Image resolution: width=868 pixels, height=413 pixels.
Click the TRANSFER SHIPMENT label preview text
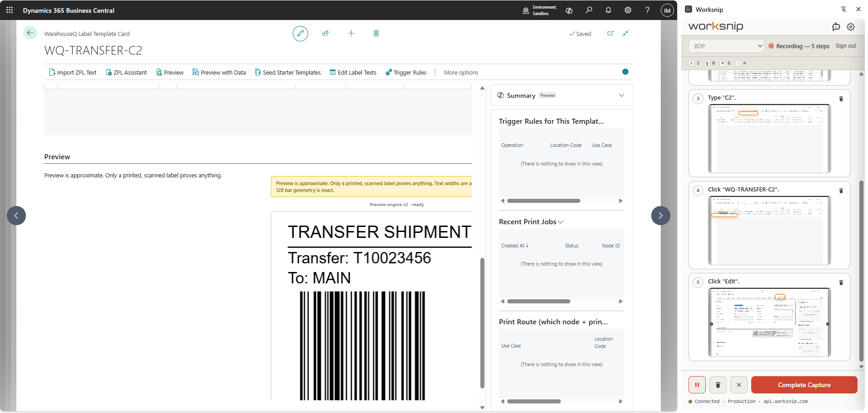[379, 232]
